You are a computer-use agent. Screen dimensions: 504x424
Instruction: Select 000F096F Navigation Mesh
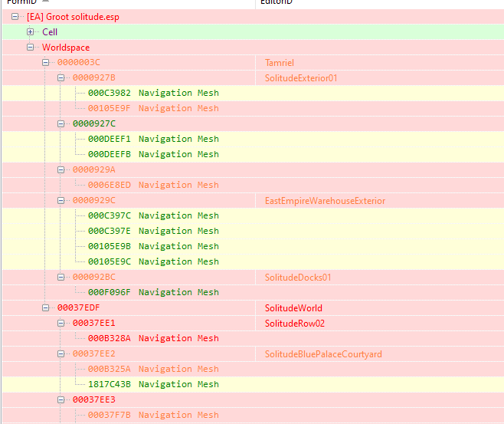pyautogui.click(x=153, y=292)
